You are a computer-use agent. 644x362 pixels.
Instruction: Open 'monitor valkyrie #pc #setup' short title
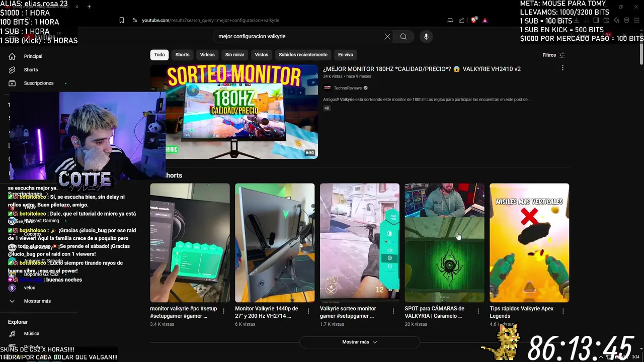point(184,312)
